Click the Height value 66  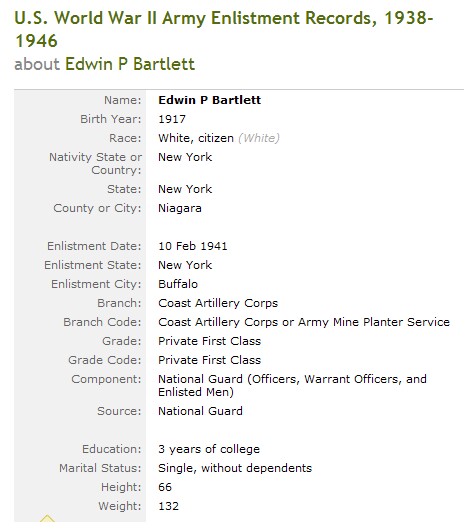pyautogui.click(x=165, y=487)
